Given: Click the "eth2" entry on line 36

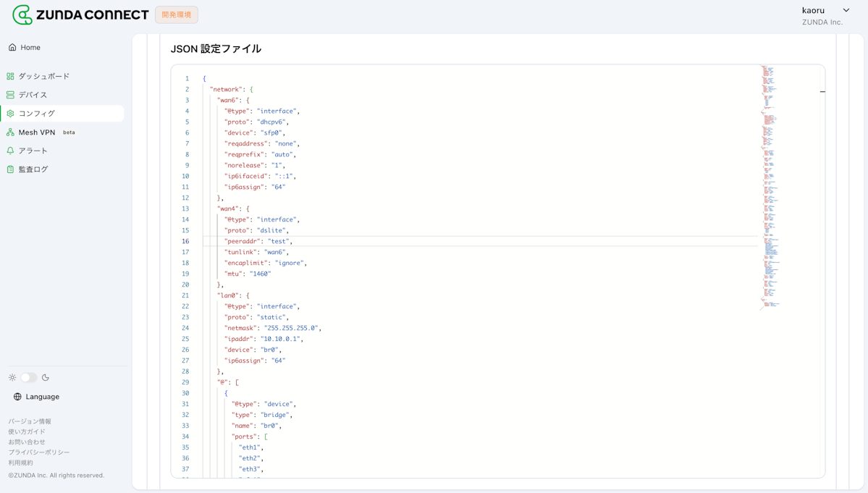Looking at the screenshot, I should (x=250, y=458).
